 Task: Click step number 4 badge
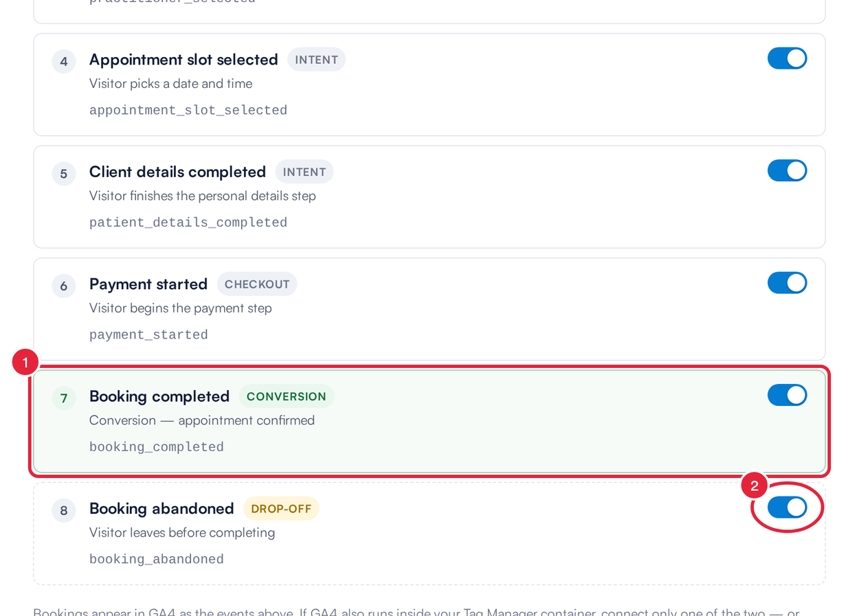(64, 62)
